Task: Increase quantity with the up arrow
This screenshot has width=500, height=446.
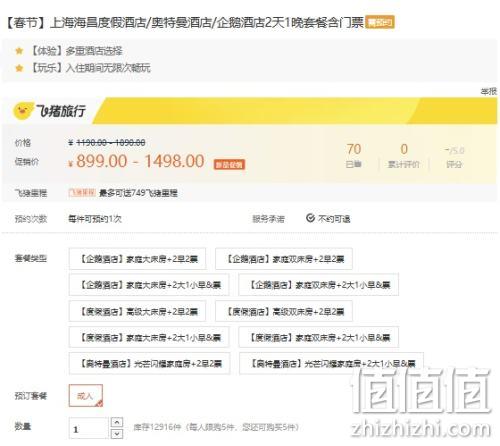Action: tap(117, 422)
